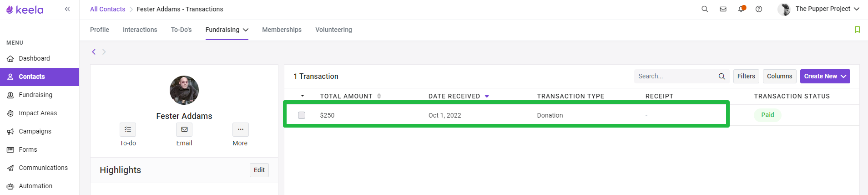Click the Email icon under Fester Addams
The width and height of the screenshot is (868, 195).
click(x=184, y=130)
